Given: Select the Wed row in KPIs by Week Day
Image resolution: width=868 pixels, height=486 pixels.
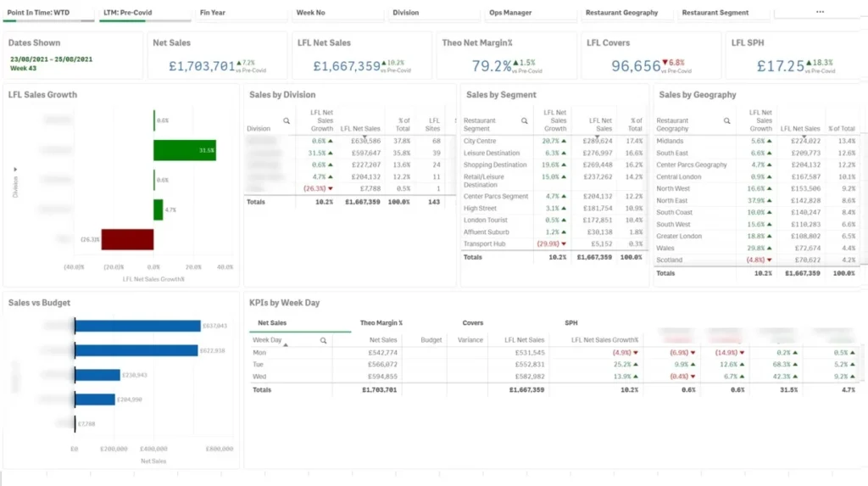Looking at the screenshot, I should click(554, 377).
